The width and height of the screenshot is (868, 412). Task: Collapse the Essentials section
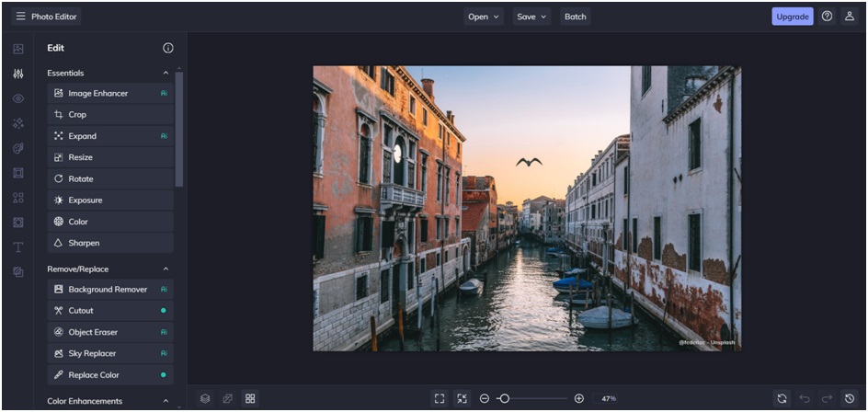166,73
